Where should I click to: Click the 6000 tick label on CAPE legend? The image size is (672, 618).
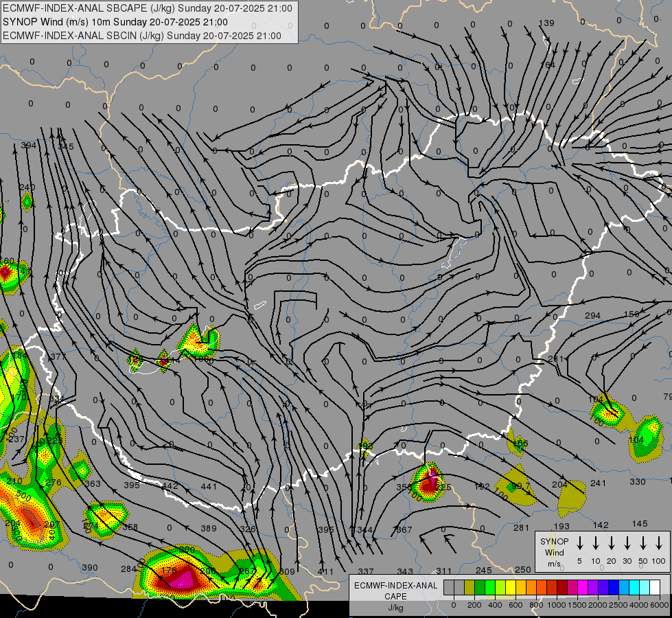click(660, 605)
